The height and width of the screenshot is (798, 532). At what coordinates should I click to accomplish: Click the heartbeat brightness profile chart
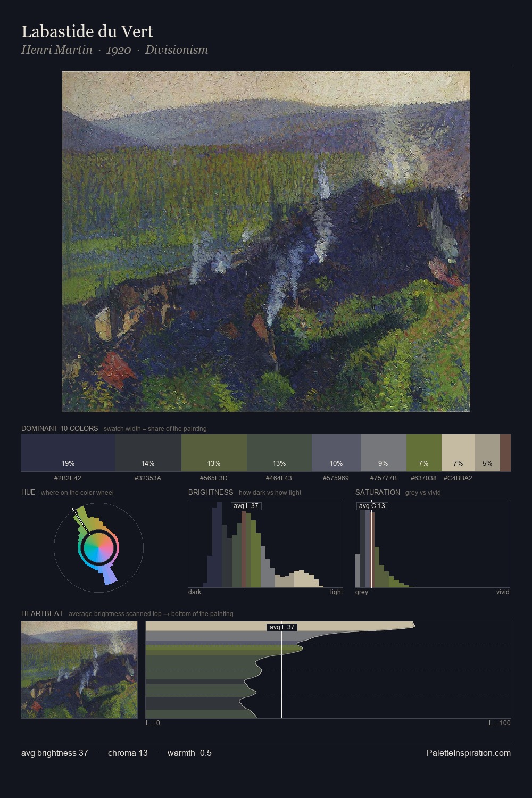pos(328,670)
